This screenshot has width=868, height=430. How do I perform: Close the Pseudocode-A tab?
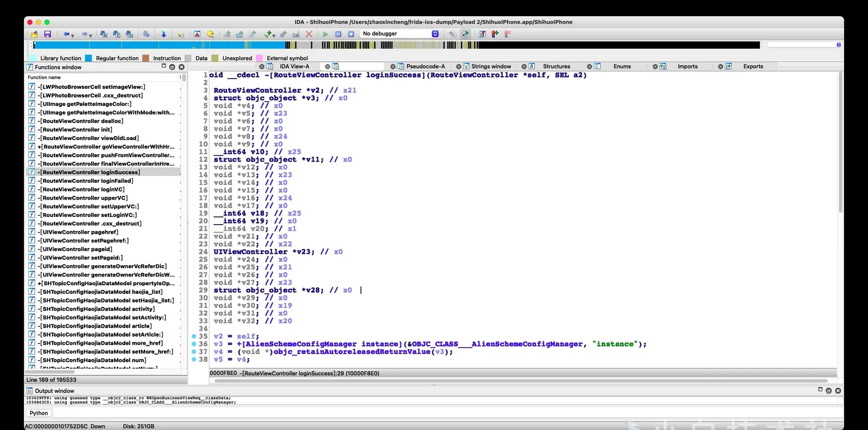point(393,66)
